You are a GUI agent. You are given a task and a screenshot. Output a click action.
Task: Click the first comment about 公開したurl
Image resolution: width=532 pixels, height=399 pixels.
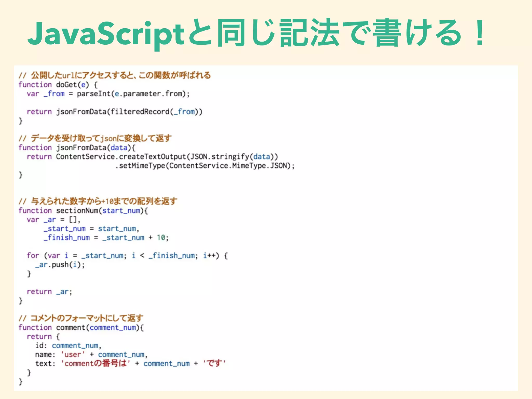[114, 75]
